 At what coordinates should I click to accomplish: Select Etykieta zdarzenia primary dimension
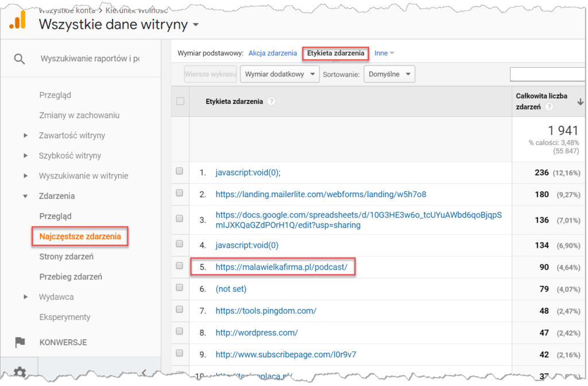pos(335,53)
